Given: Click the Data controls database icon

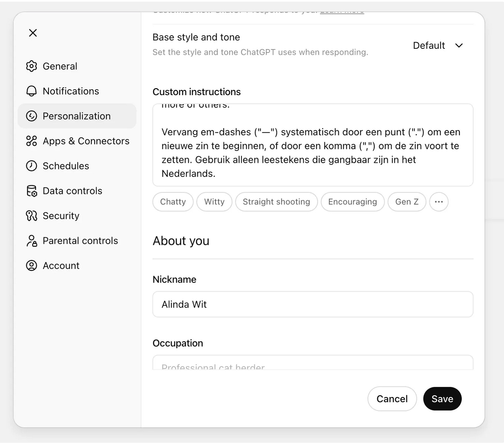Looking at the screenshot, I should 31,191.
